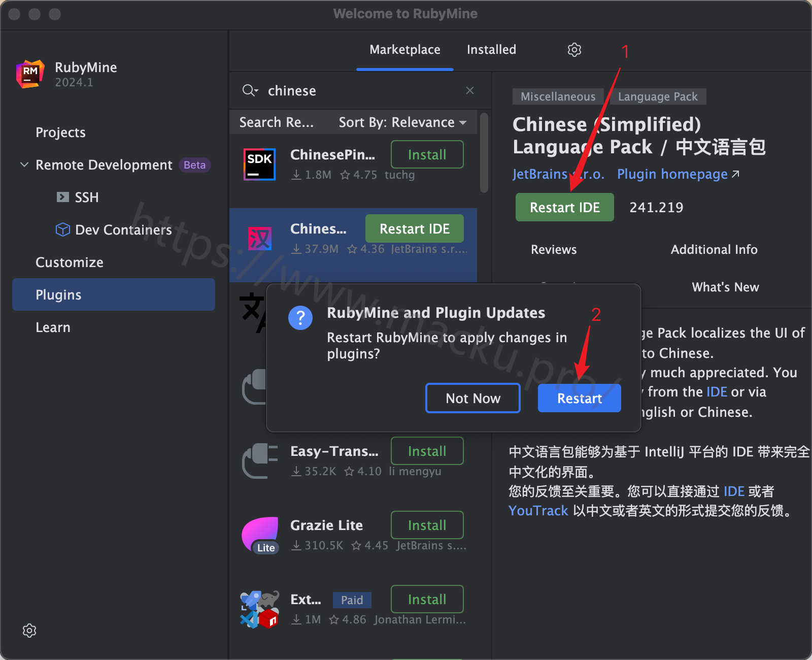Click the Extensions Manager paid plugin icon

coord(259,609)
